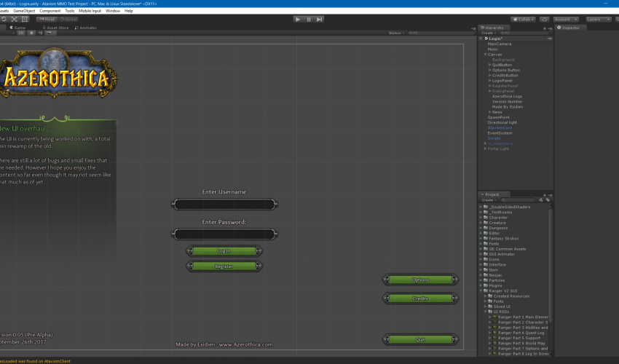Expand the Portal Light object
This screenshot has height=364, width=619.
[x=485, y=149]
